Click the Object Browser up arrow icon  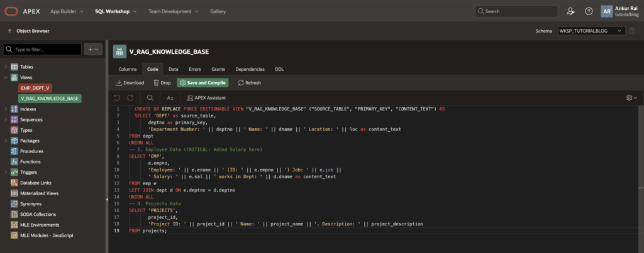[9, 31]
